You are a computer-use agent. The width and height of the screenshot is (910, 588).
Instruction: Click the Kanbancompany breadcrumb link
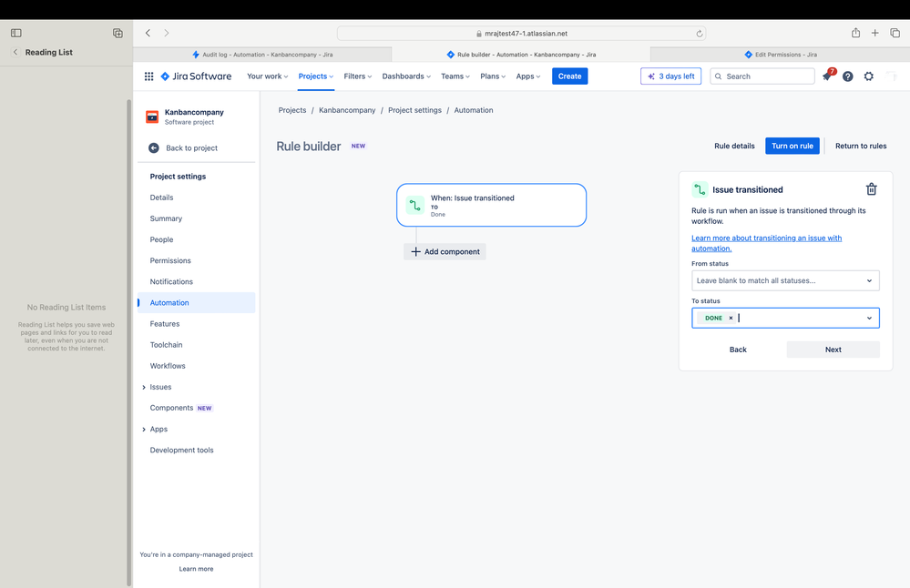coord(347,110)
